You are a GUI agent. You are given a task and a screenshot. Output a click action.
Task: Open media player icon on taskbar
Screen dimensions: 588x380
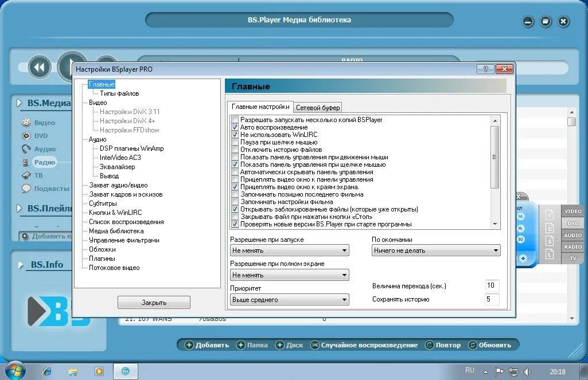click(99, 371)
